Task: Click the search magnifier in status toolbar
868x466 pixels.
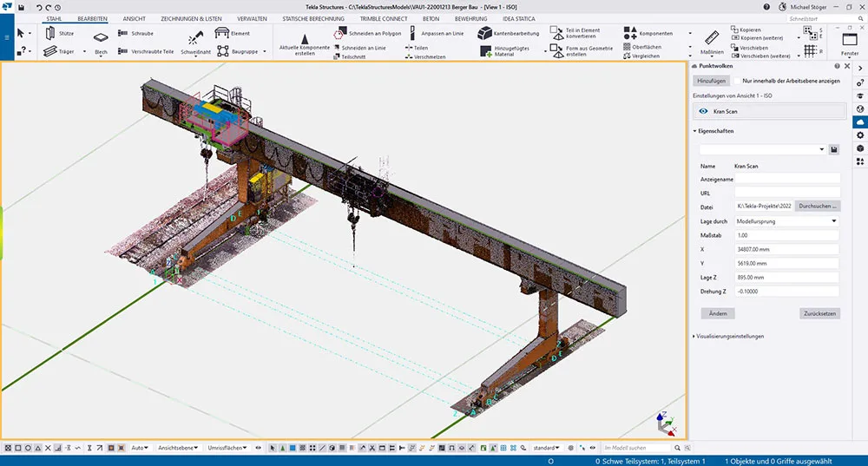Action: click(x=677, y=448)
